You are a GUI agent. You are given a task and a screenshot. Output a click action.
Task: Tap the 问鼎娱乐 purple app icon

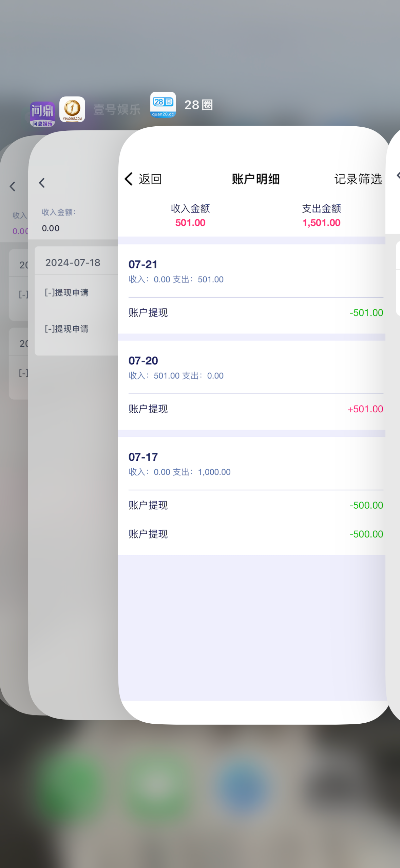42,113
